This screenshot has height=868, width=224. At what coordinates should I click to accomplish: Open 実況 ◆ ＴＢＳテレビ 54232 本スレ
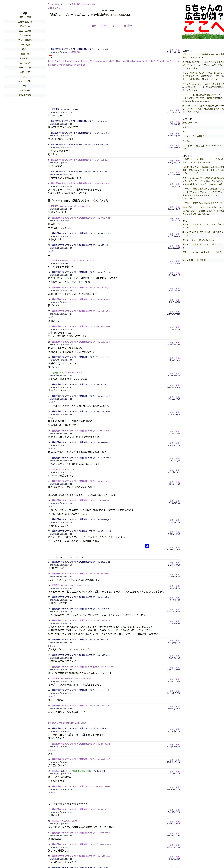point(198,240)
